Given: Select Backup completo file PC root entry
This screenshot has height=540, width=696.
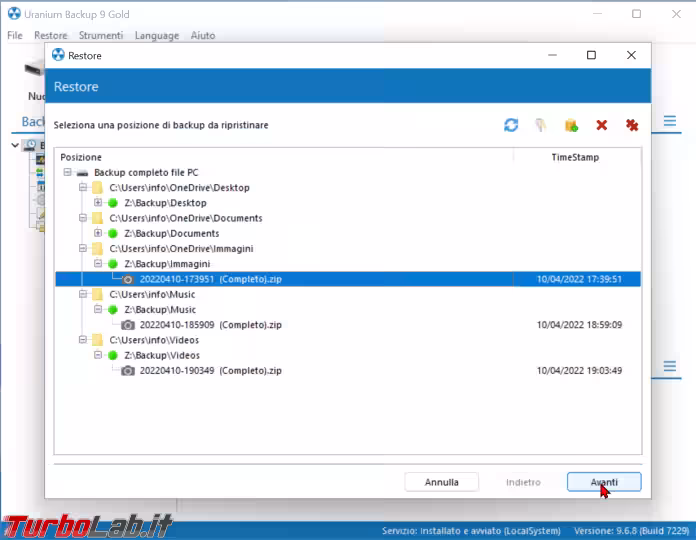Looking at the screenshot, I should [146, 173].
